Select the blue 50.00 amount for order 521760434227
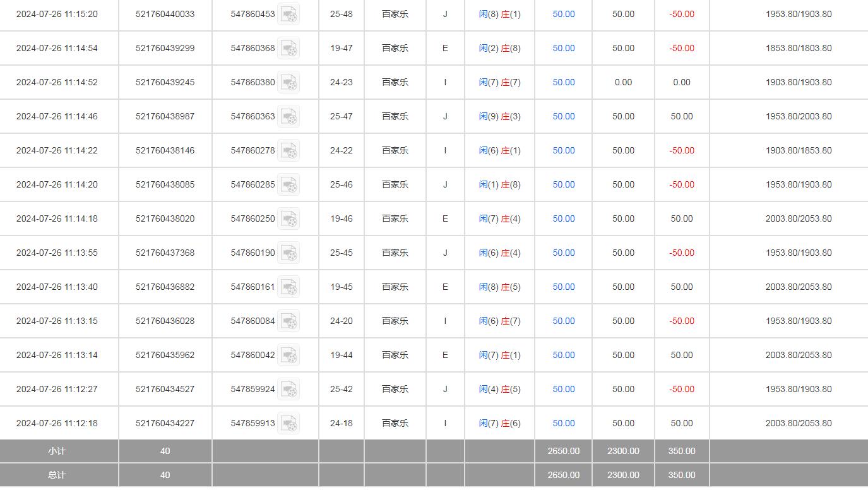The width and height of the screenshot is (868, 490). pyautogui.click(x=563, y=423)
